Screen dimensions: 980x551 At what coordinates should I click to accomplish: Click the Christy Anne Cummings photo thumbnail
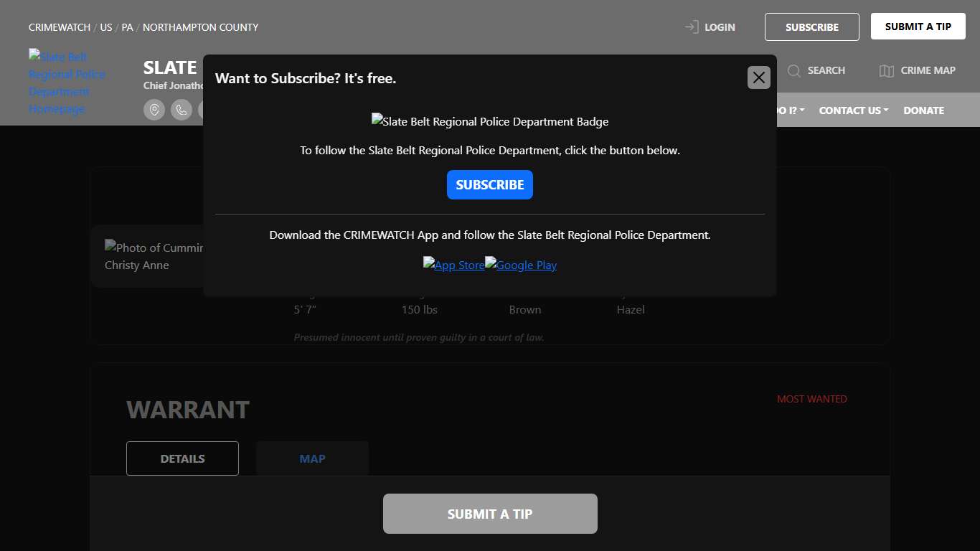(154, 256)
